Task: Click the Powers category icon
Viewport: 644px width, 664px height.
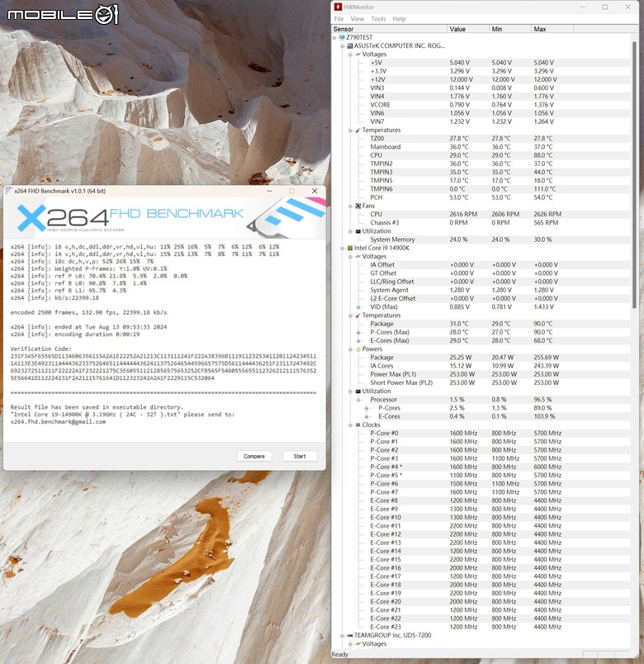Action: (358, 349)
